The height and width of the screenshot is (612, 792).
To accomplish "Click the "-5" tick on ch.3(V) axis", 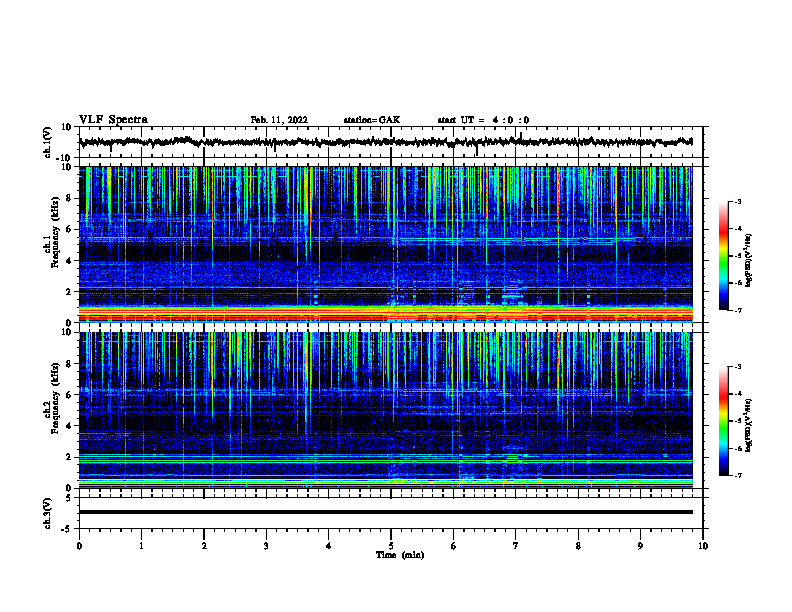I will pos(67,529).
